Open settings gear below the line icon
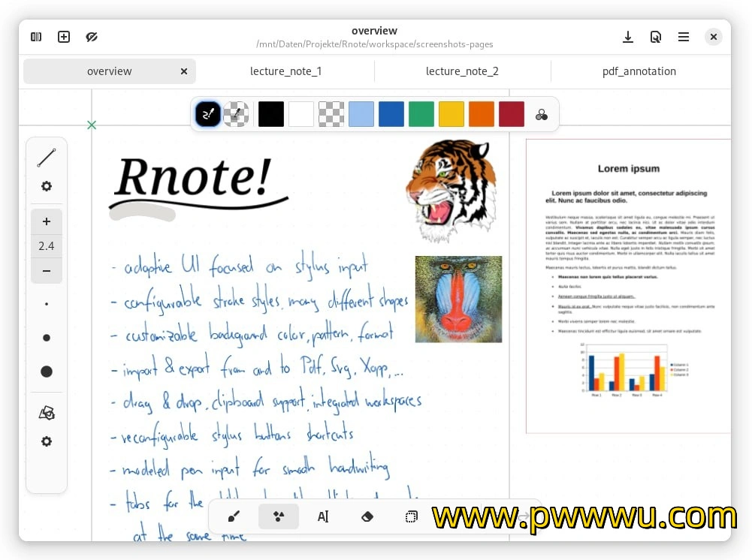The height and width of the screenshot is (560, 752). pos(47,186)
